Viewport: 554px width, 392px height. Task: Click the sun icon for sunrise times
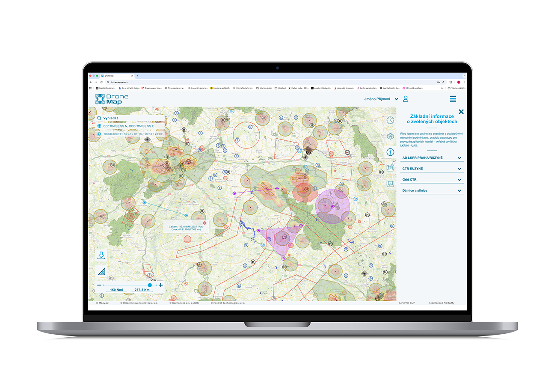click(x=99, y=134)
